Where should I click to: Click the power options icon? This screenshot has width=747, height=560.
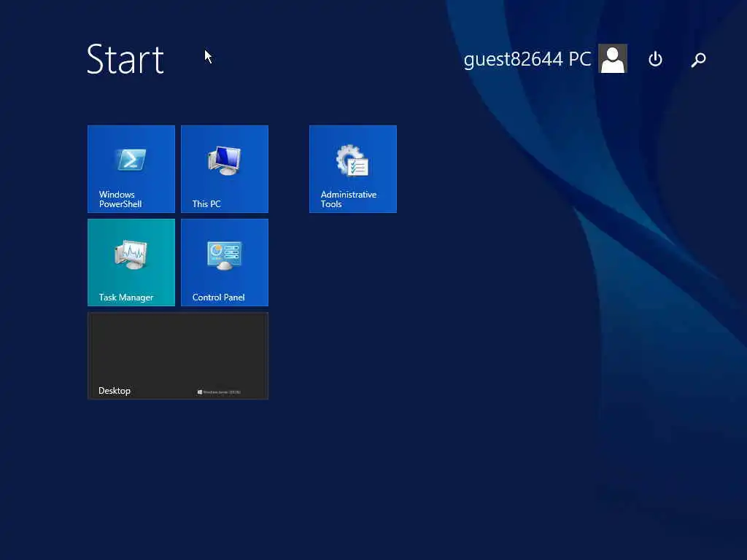tap(655, 59)
